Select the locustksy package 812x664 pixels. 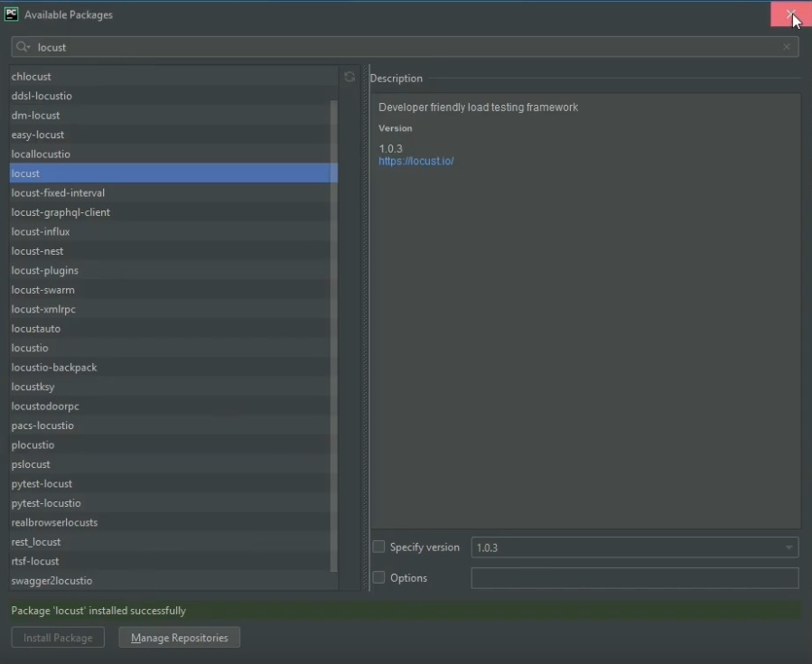point(173,387)
